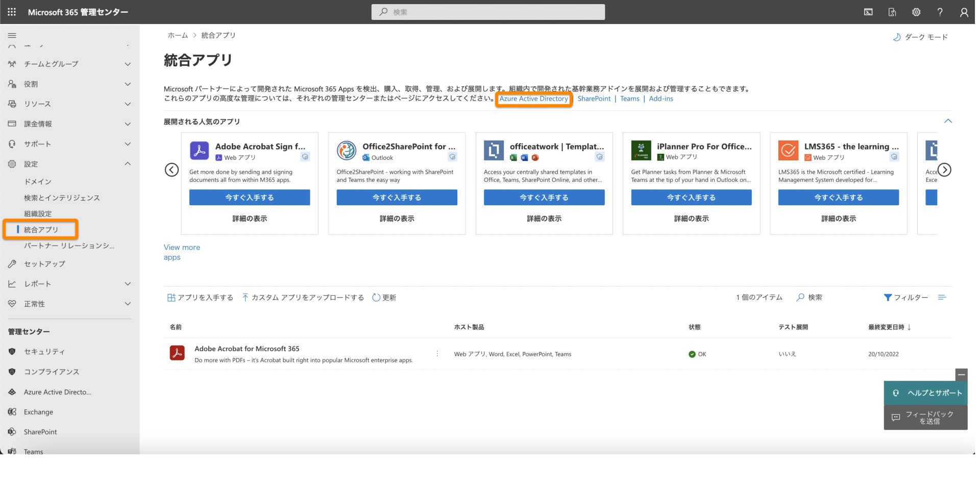Open the help question mark icon
The height and width of the screenshot is (499, 980).
(x=940, y=12)
